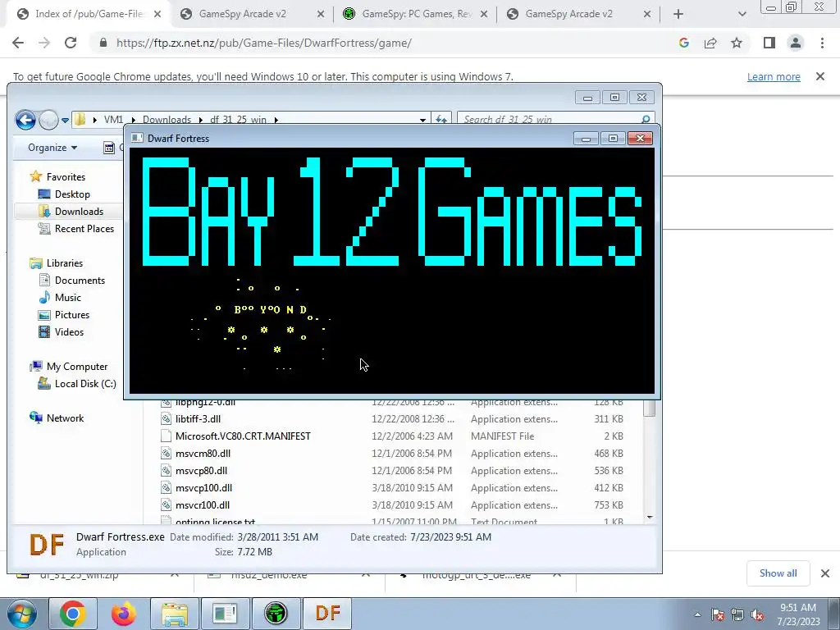This screenshot has width=840, height=630.
Task: Open Recent Places in navigation pane
Action: click(84, 228)
